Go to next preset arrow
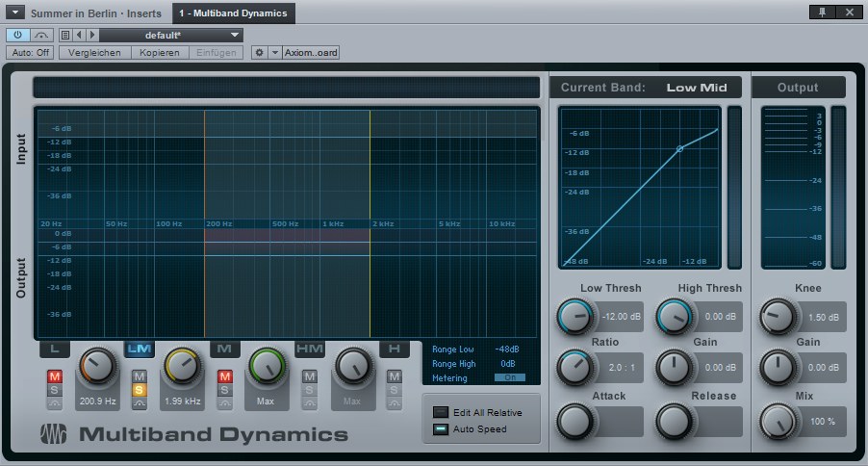 (x=91, y=35)
